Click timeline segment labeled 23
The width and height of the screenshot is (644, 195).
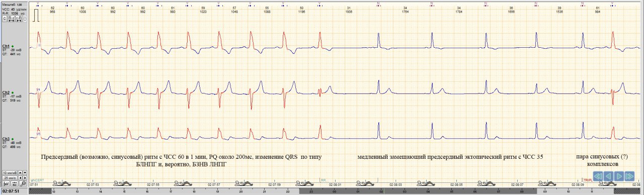pos(311,191)
